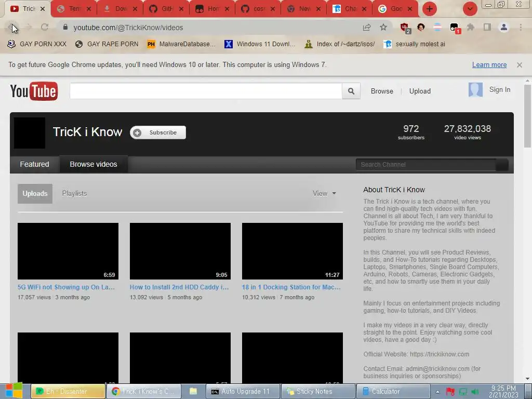Image resolution: width=532 pixels, height=399 pixels.
Task: Click the Browse link in YouTube header
Action: pyautogui.click(x=382, y=91)
